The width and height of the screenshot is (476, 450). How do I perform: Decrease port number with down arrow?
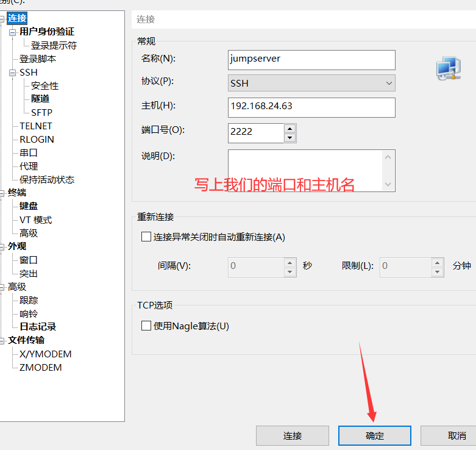[290, 138]
